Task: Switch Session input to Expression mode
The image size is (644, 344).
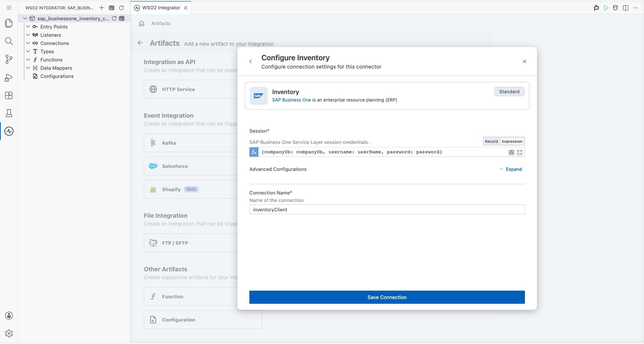Action: click(512, 141)
